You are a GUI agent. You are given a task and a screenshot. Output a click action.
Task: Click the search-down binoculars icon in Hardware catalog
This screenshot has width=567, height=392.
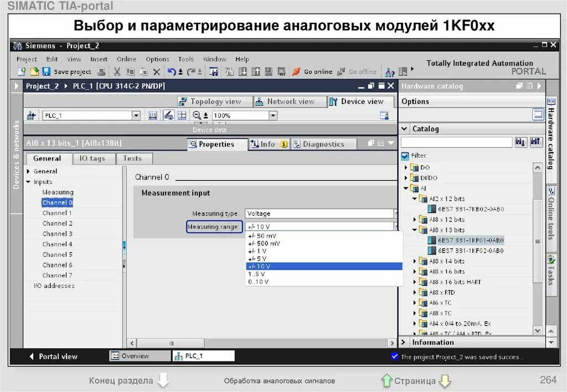pyautogui.click(x=520, y=142)
